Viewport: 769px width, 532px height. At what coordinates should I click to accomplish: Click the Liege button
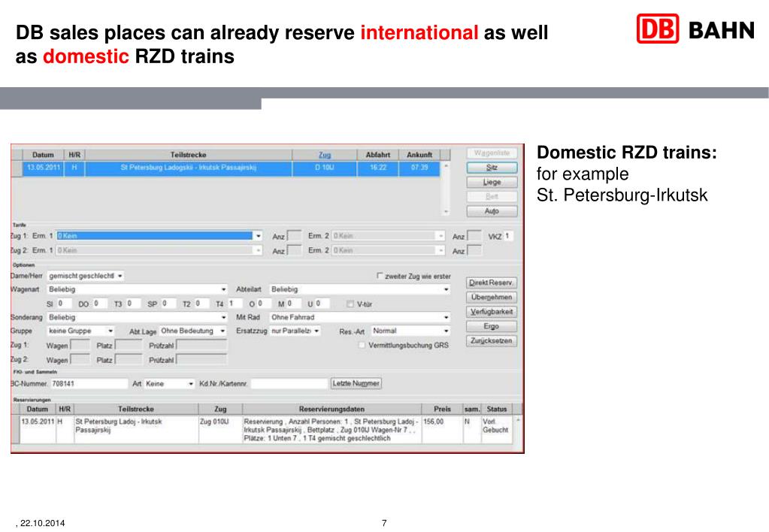tap(492, 183)
